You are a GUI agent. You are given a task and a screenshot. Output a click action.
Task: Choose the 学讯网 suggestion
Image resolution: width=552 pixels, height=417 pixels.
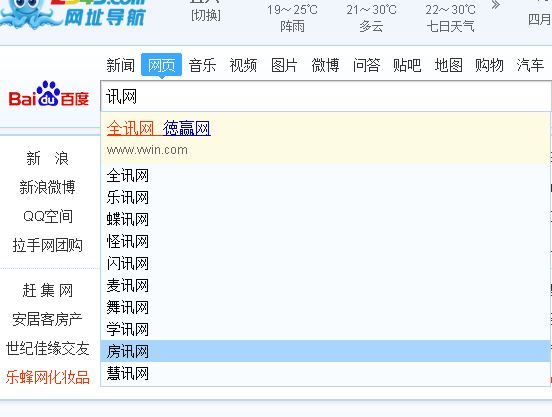[325, 329]
